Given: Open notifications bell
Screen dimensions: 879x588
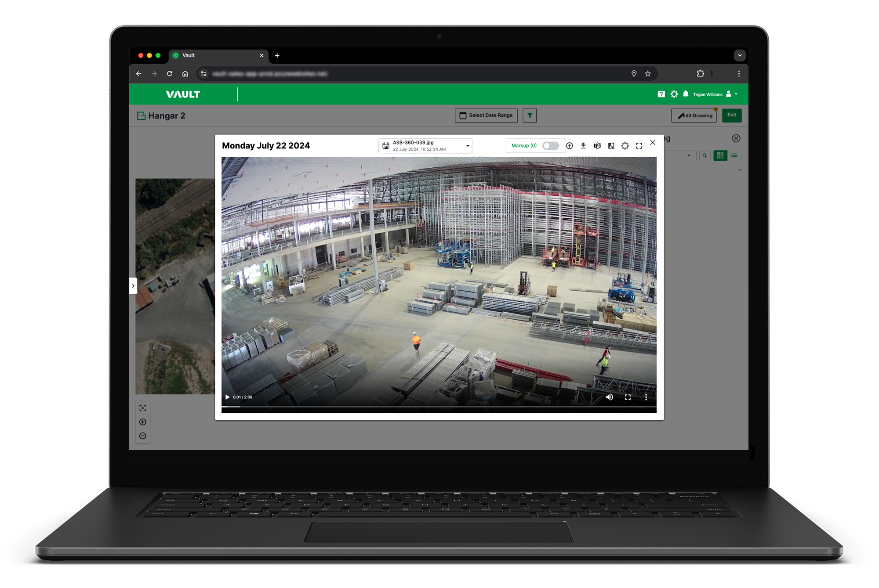Looking at the screenshot, I should (x=686, y=94).
